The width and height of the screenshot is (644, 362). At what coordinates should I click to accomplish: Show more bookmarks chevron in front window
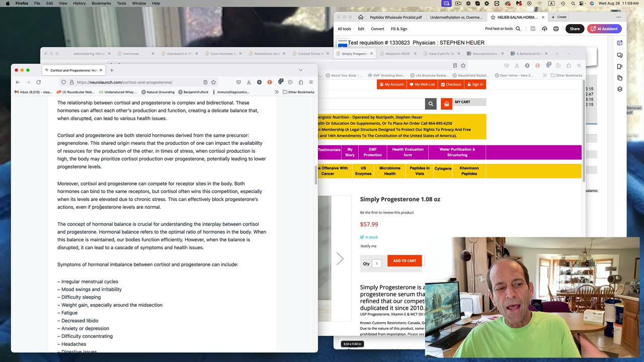pyautogui.click(x=276, y=92)
